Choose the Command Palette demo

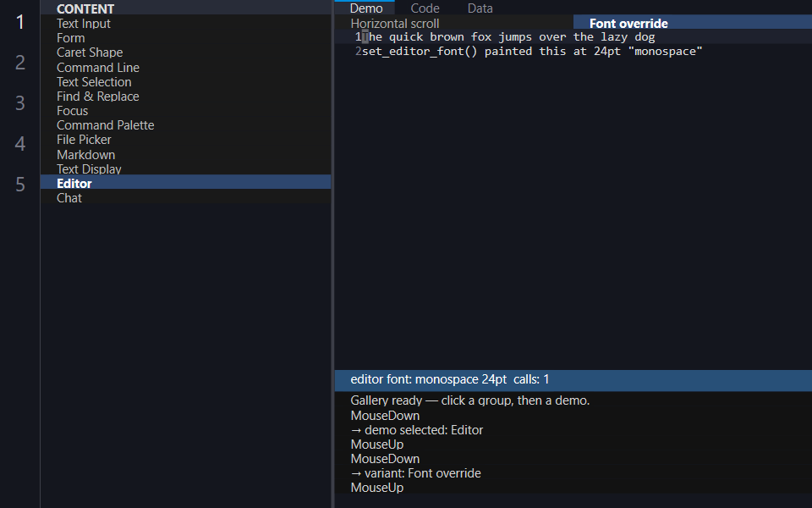185,125
